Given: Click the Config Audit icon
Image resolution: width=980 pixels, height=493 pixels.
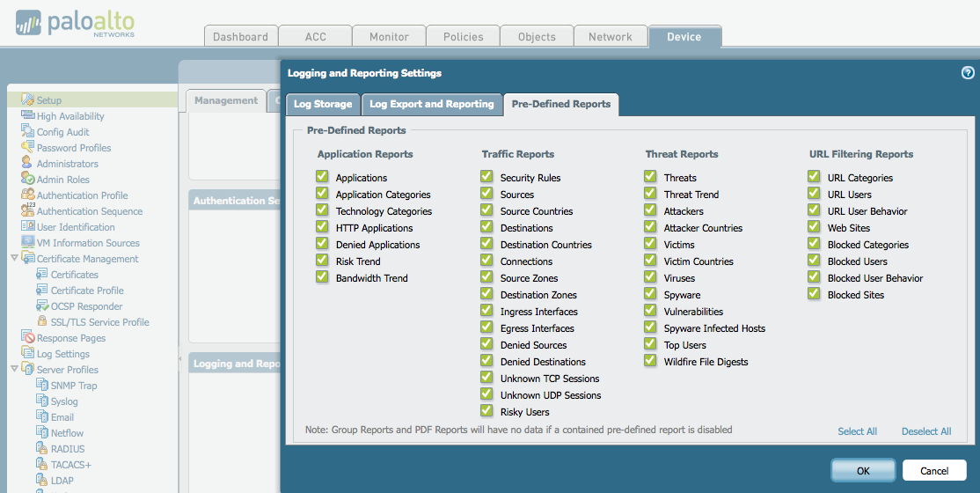Looking at the screenshot, I should (27, 131).
